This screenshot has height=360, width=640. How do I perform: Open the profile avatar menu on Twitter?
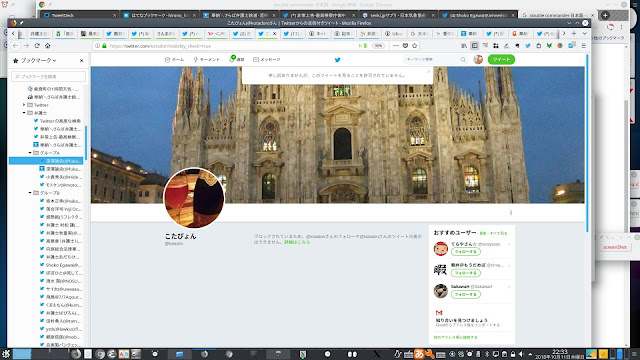pos(478,60)
